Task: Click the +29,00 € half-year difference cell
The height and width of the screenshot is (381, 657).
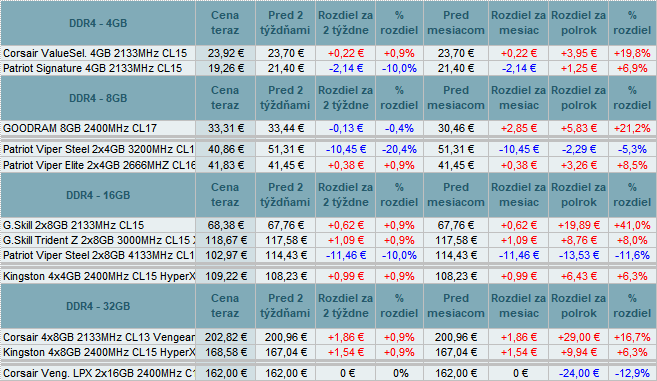Action: point(579,337)
